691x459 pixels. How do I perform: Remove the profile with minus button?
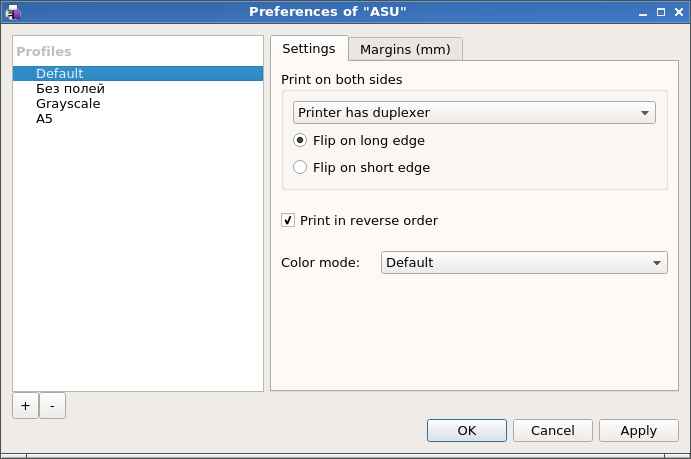(52, 405)
